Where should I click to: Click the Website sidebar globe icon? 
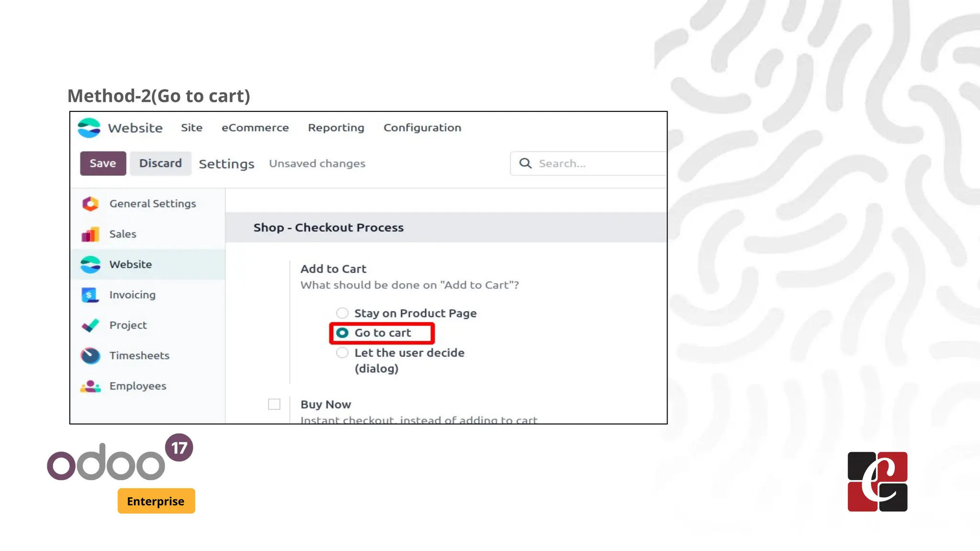(90, 264)
